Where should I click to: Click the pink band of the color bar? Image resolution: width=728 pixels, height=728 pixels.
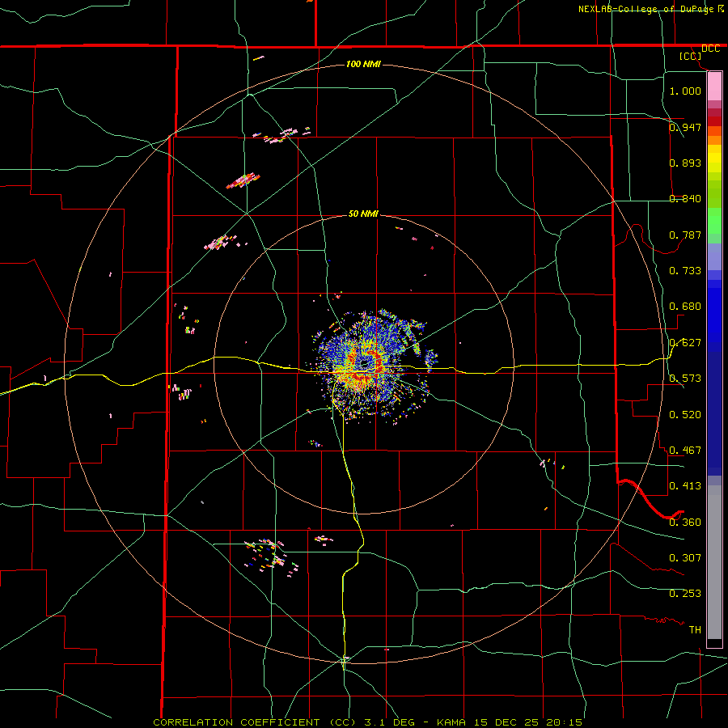click(714, 87)
